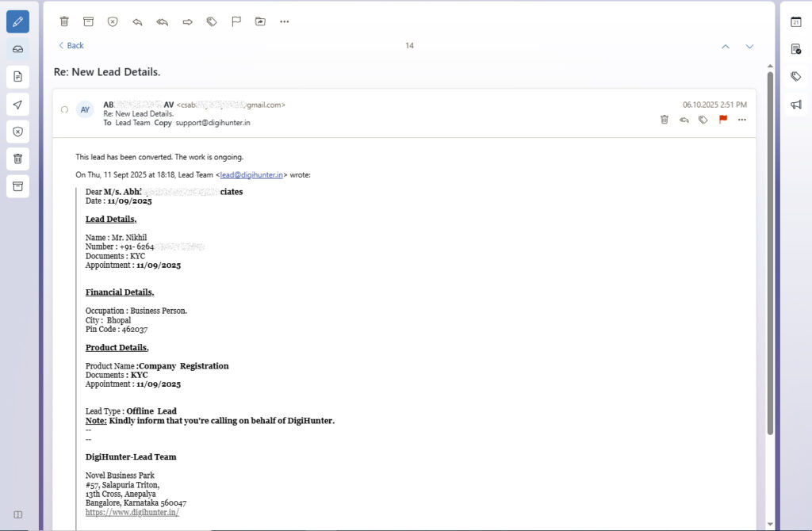This screenshot has width=812, height=531.
Task: Click Back to return to message list
Action: [71, 46]
